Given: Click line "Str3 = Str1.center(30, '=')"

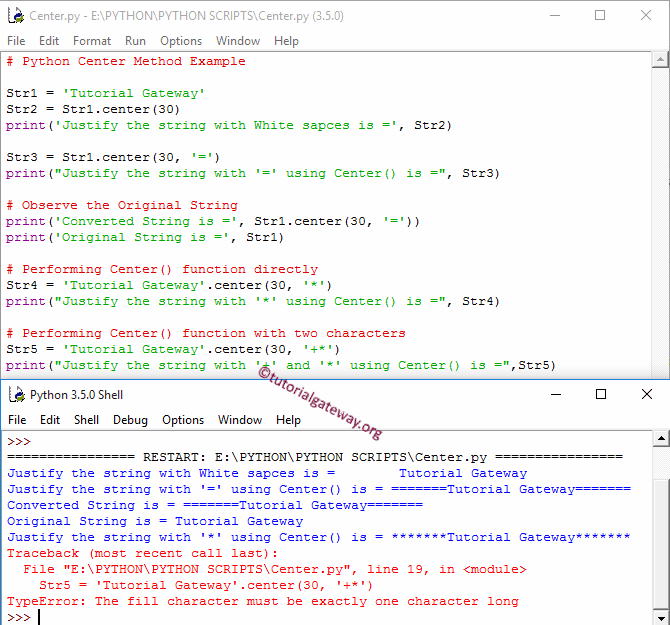Looking at the screenshot, I should [x=113, y=158].
